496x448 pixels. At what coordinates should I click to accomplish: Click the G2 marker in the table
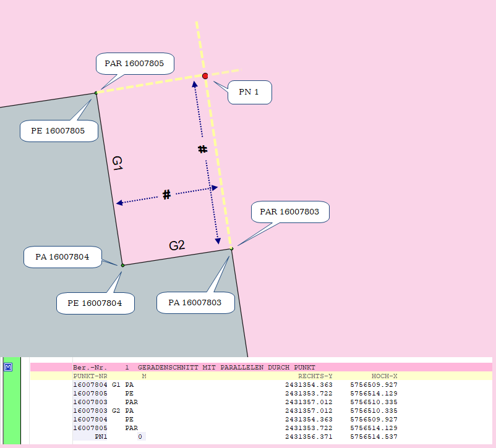click(x=116, y=411)
